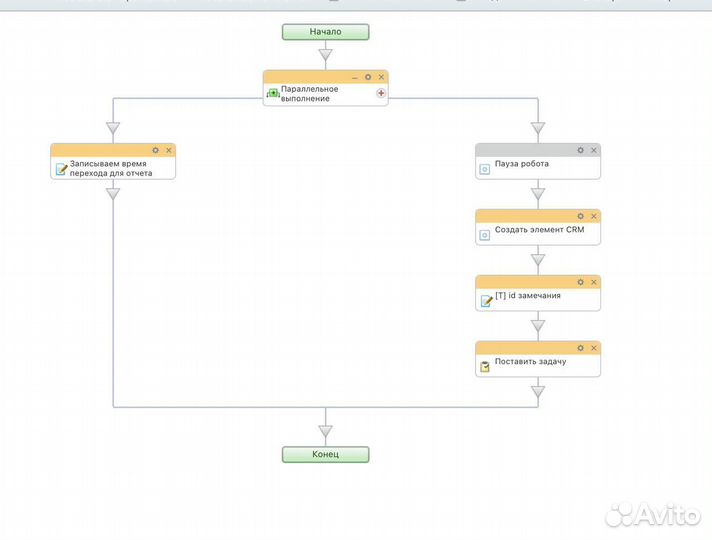Viewport: 712px width, 540px height.
Task: Open gear settings for [T] id замечания
Action: [580, 282]
